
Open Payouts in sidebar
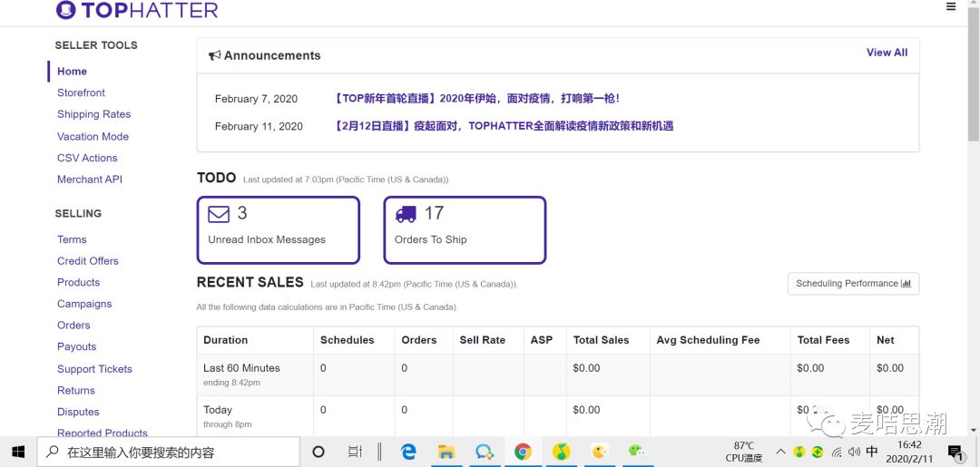point(76,346)
